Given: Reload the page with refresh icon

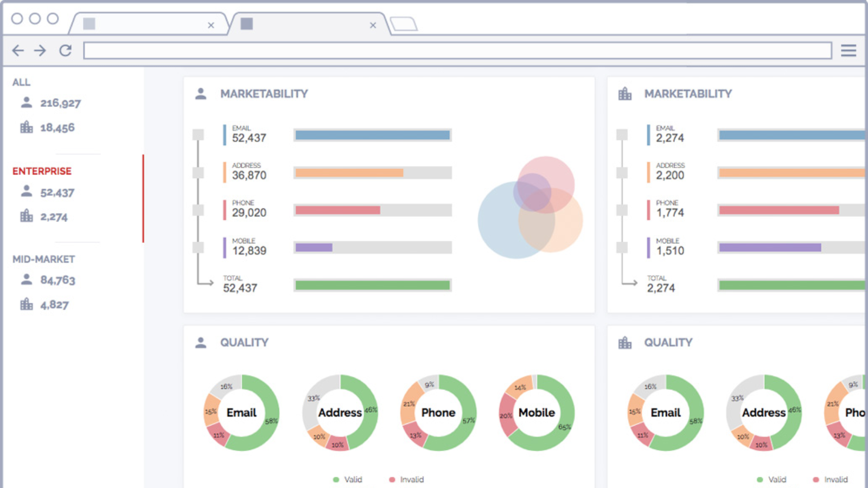Looking at the screenshot, I should 66,50.
